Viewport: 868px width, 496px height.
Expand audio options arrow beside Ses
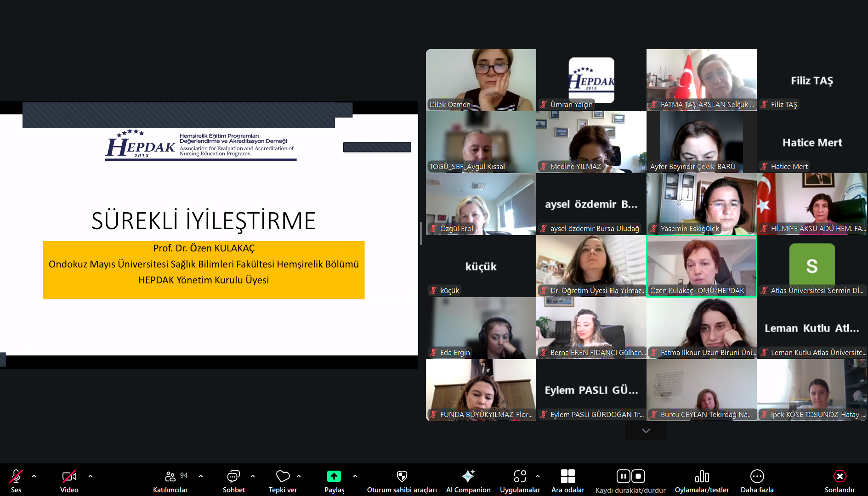click(34, 476)
